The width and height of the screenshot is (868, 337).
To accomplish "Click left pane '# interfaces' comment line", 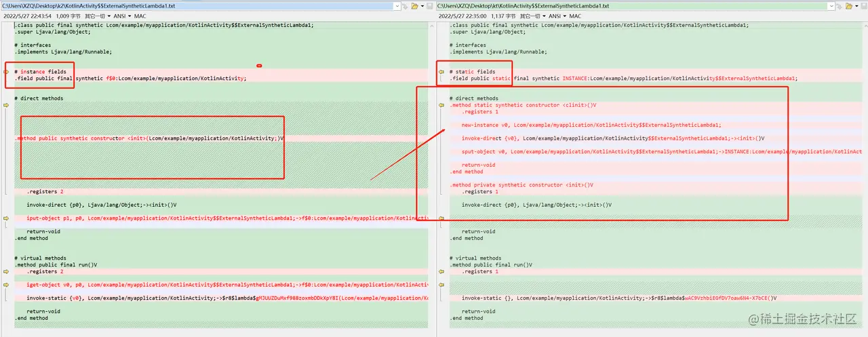I will [33, 45].
